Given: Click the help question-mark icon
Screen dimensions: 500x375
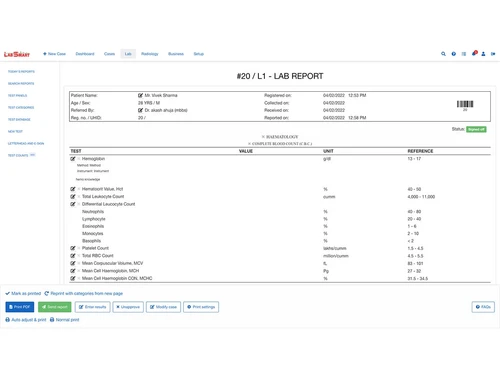Looking at the screenshot, I should pos(454,54).
